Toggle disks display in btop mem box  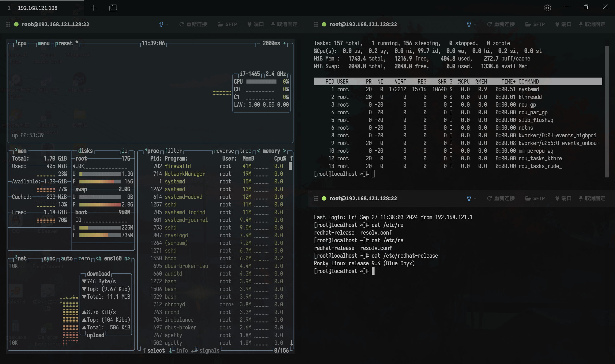point(85,151)
